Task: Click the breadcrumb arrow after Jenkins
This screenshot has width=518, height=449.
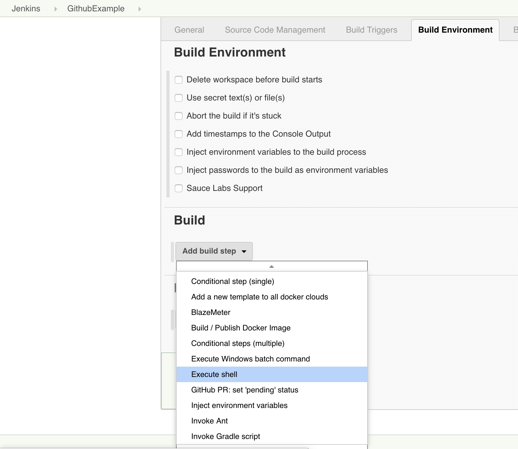Action: pos(55,9)
